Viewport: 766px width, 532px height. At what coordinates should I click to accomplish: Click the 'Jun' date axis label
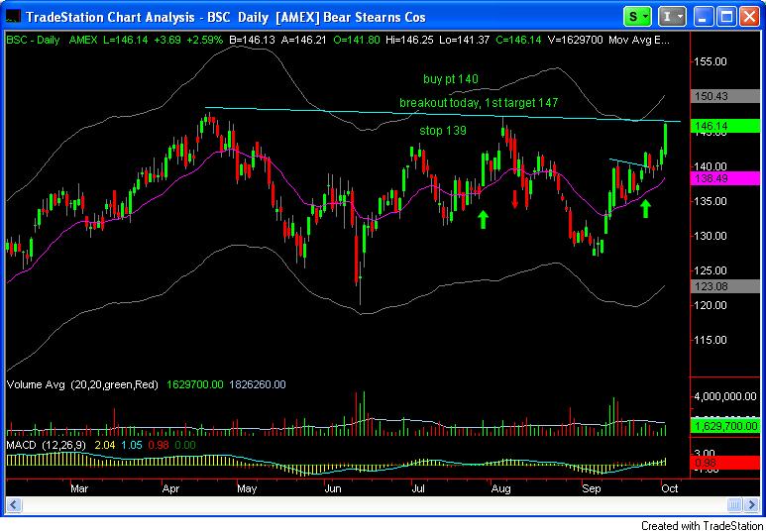[x=333, y=488]
